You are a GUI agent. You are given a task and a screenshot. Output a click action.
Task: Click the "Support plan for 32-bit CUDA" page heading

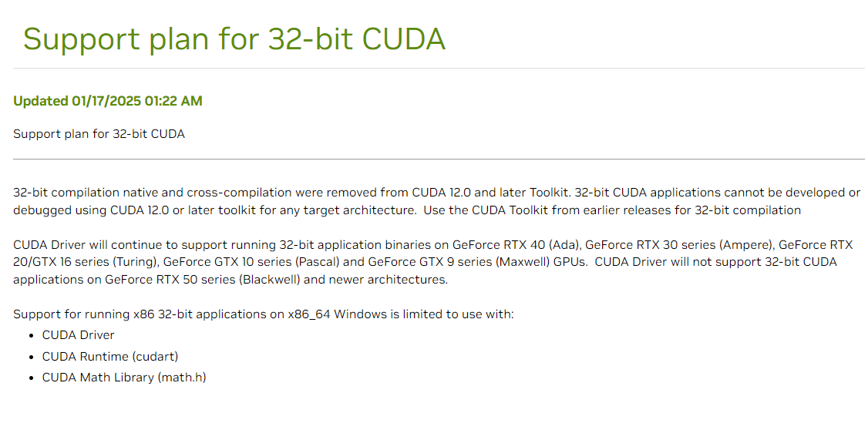click(x=234, y=39)
